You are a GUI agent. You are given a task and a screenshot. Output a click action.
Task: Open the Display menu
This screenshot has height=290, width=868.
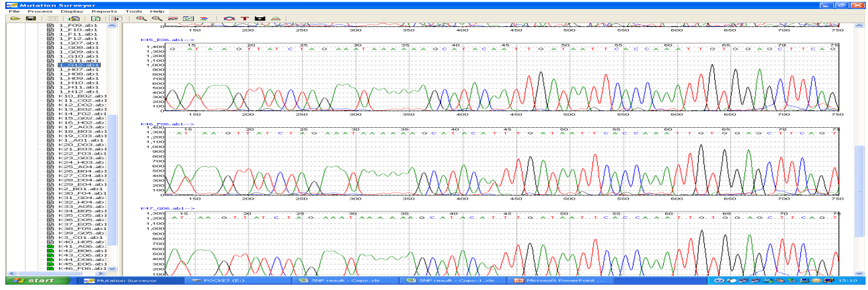coord(72,11)
